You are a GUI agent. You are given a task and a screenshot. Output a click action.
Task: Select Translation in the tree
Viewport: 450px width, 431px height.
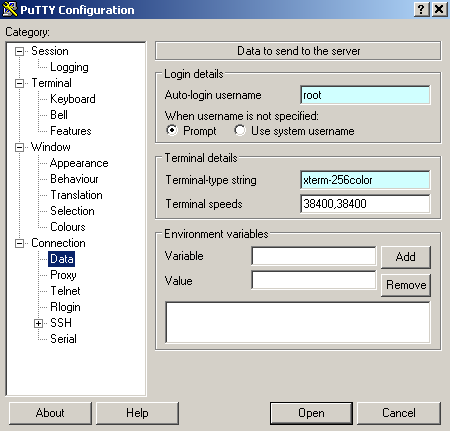[76, 195]
